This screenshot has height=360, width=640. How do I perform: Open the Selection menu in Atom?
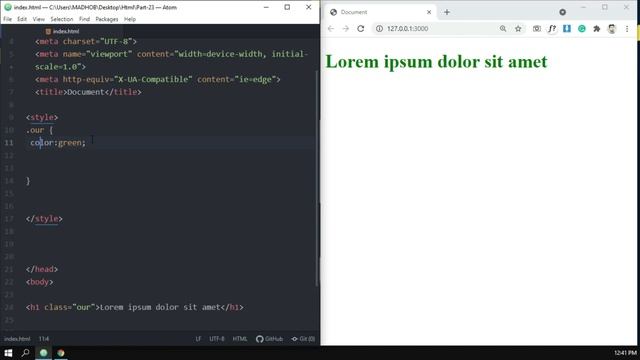click(62, 19)
